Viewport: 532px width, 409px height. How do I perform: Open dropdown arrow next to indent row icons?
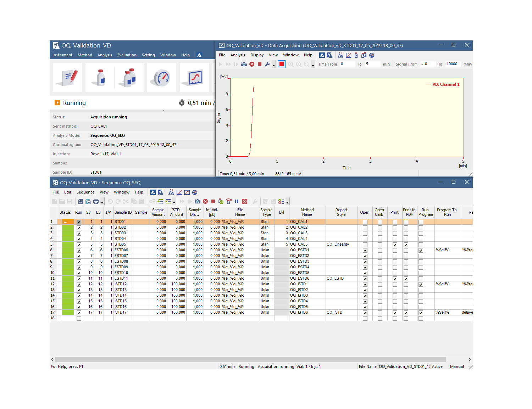(x=174, y=202)
